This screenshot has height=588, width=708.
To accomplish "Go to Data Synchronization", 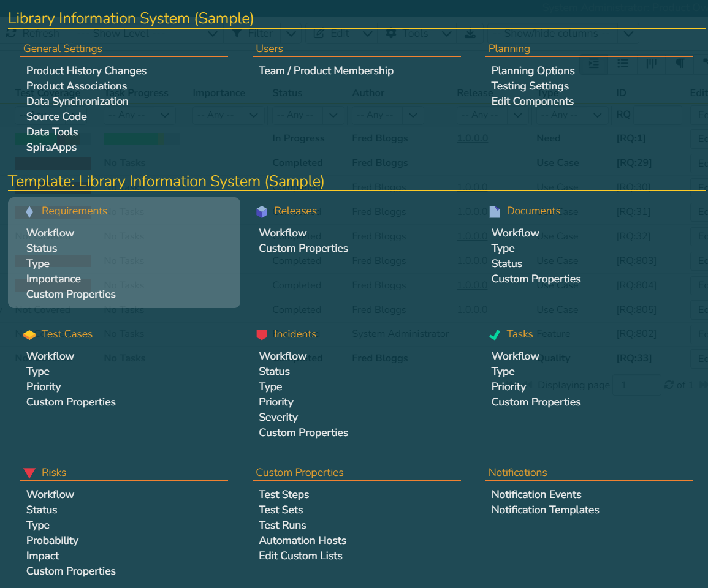I will (77, 101).
